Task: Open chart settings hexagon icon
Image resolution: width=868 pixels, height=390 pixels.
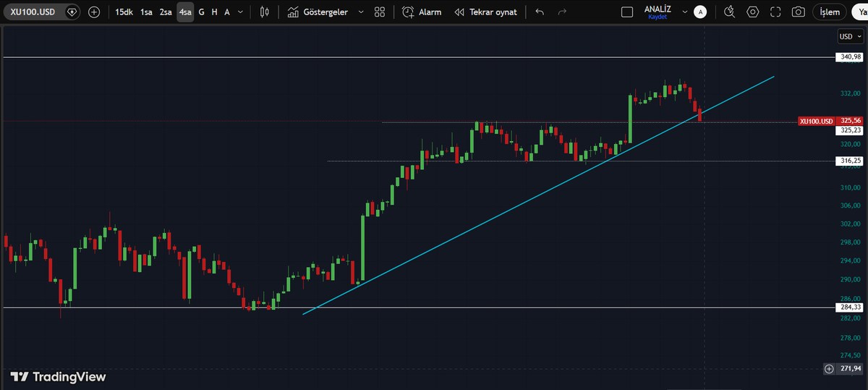Action: click(x=753, y=12)
